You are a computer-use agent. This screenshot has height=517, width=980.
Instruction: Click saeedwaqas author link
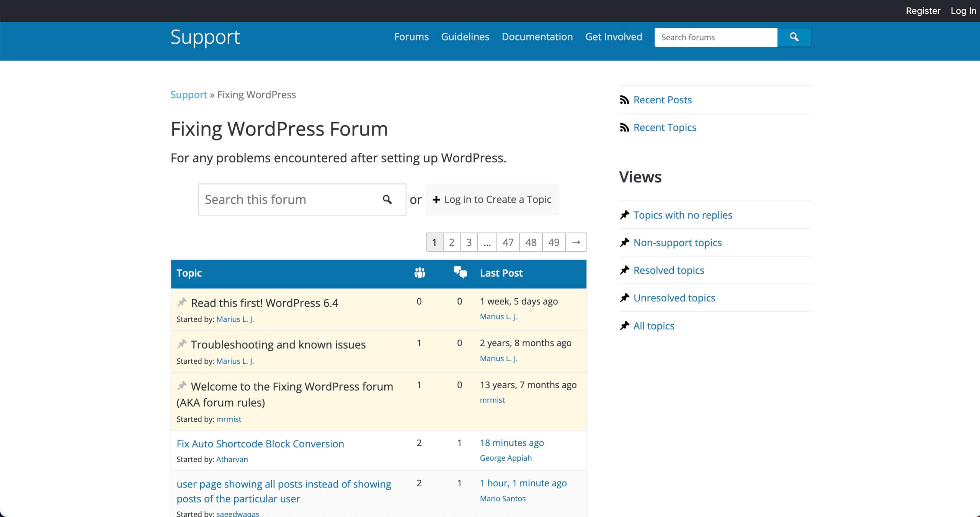click(238, 514)
